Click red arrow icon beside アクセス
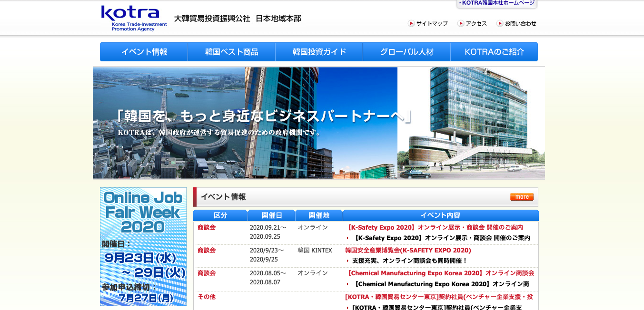The image size is (644, 310). coord(461,23)
